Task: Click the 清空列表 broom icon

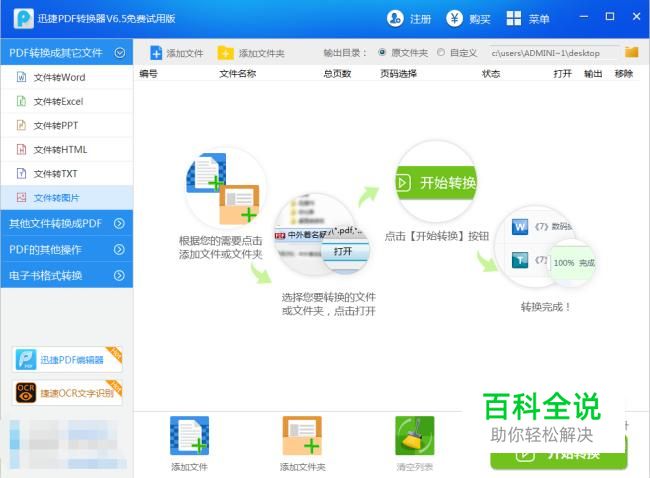Action: coord(415,436)
